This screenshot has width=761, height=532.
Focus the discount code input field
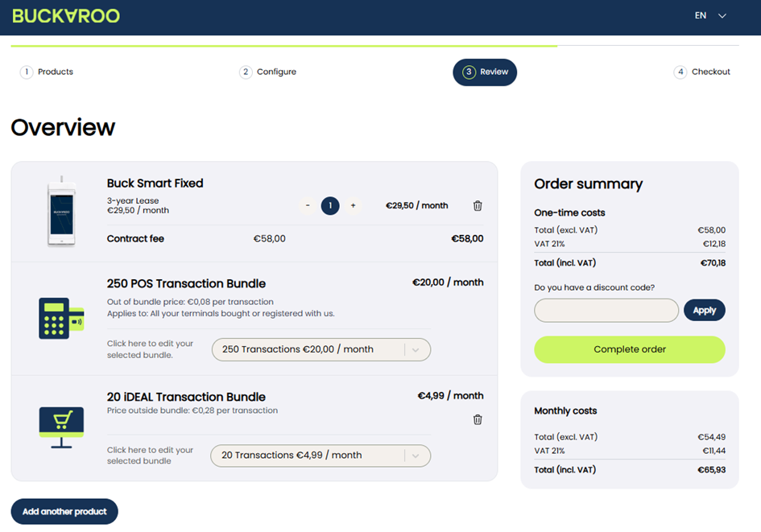click(x=606, y=311)
